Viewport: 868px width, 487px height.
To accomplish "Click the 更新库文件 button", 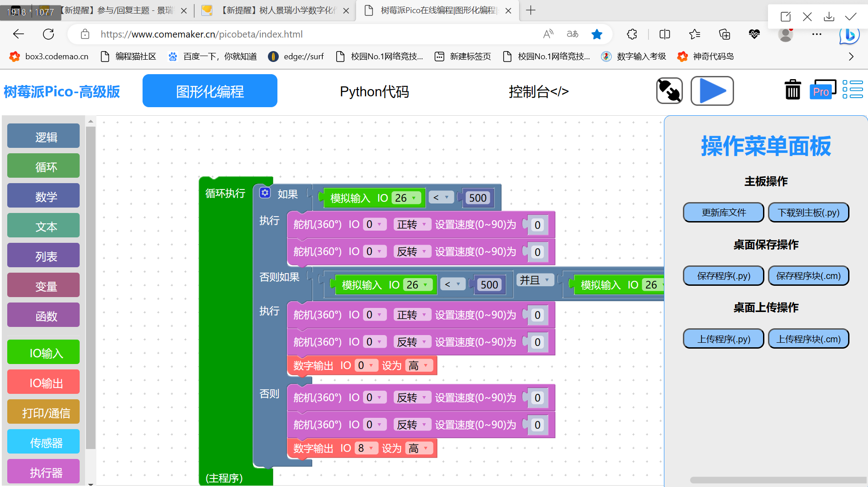I will 723,213.
